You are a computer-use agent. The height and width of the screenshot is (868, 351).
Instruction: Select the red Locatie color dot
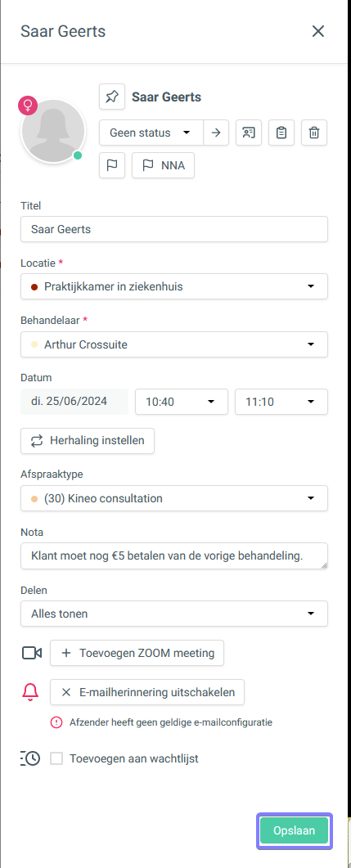(x=34, y=287)
